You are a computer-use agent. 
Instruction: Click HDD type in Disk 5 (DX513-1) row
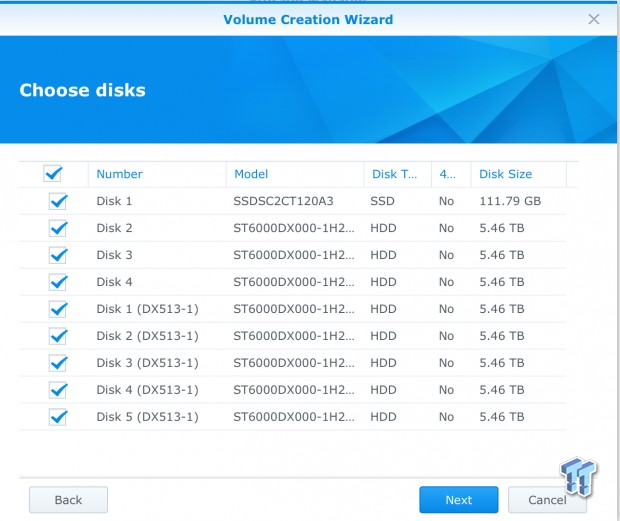pos(383,416)
